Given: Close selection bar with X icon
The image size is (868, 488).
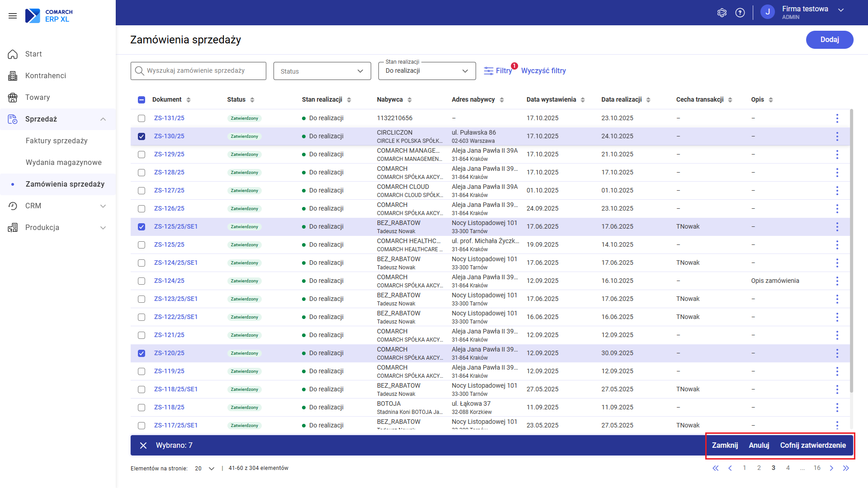Looking at the screenshot, I should pos(143,446).
